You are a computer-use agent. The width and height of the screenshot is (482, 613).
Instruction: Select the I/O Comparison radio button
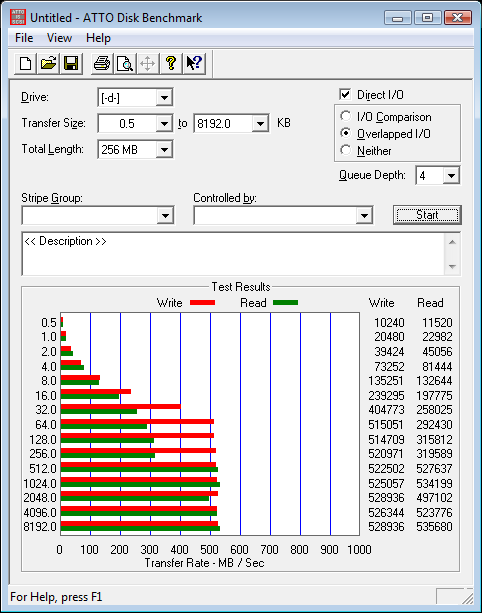(346, 116)
